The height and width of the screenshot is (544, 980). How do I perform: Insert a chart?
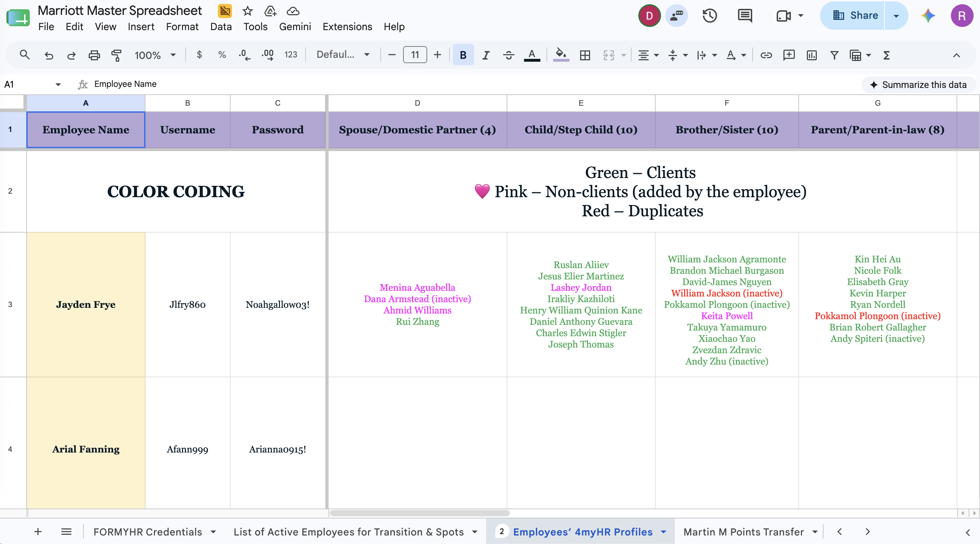811,55
